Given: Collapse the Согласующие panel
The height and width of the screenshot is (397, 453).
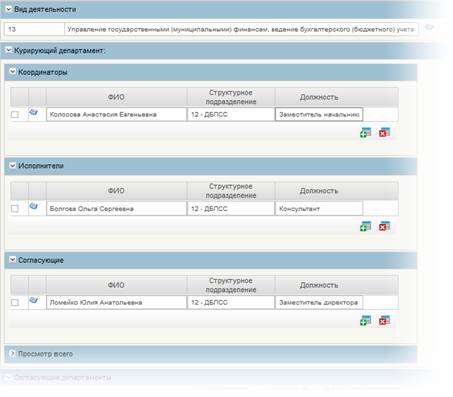Looking at the screenshot, I should click(12, 260).
